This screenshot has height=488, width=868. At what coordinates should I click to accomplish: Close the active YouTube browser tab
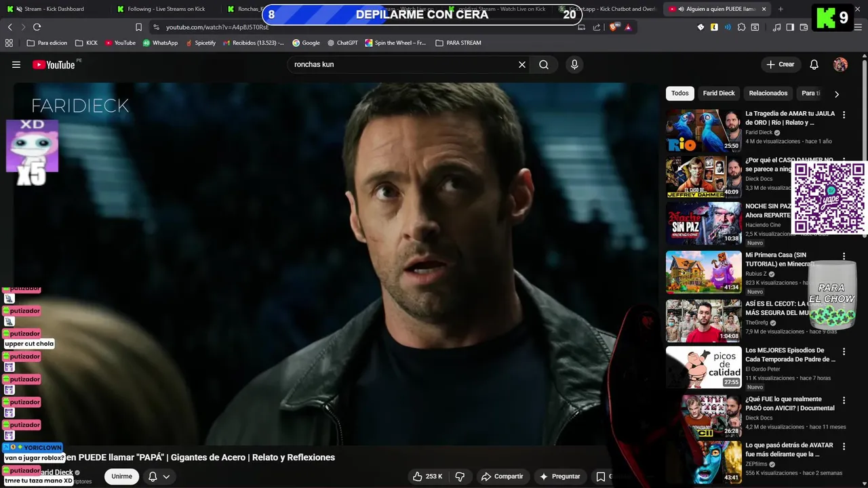(x=764, y=9)
